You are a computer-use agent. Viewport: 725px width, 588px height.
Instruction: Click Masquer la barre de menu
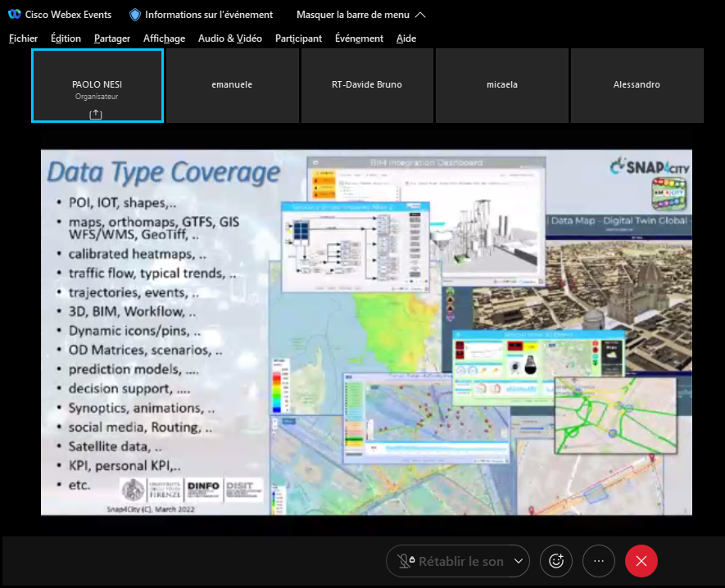pyautogui.click(x=353, y=15)
